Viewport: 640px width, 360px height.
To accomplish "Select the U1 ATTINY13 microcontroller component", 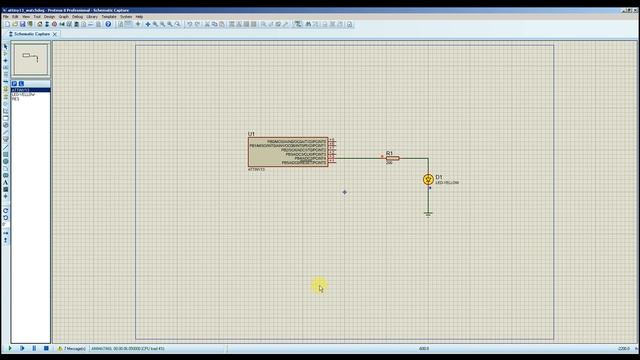I will pos(288,152).
